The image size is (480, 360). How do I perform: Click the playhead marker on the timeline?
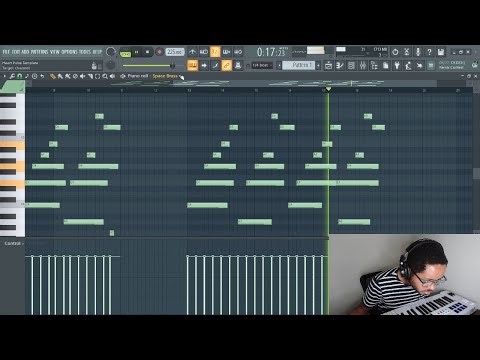(328, 89)
